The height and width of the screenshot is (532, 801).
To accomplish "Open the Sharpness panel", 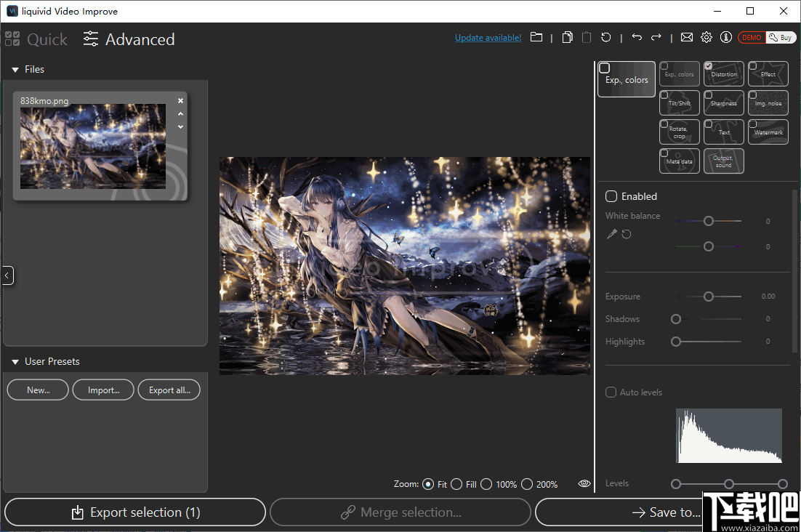I will [x=723, y=102].
